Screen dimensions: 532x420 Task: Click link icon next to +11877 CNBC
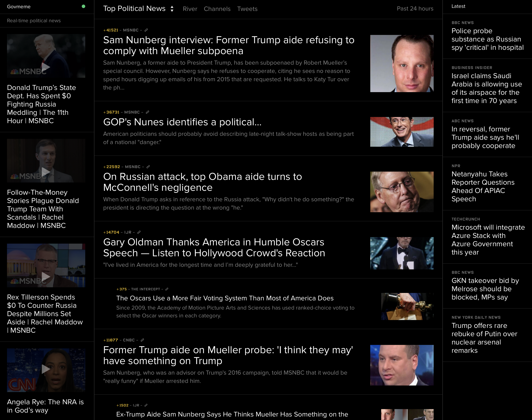142,340
